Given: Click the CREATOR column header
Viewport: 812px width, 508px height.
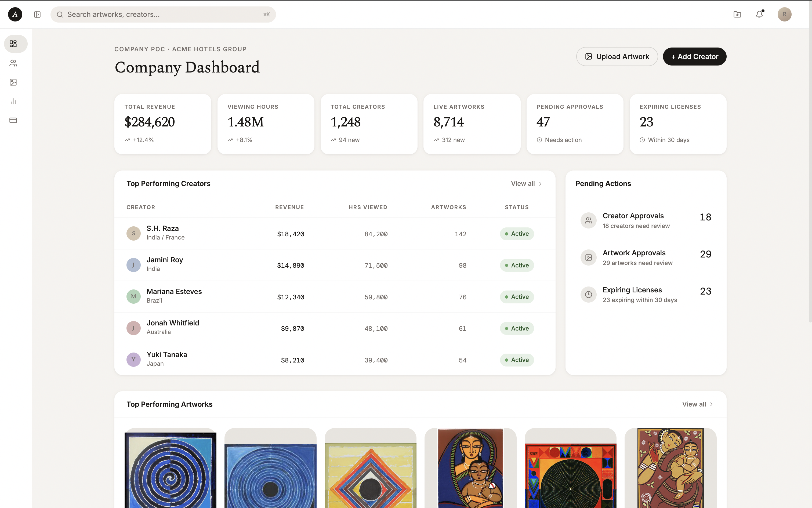Looking at the screenshot, I should 141,207.
